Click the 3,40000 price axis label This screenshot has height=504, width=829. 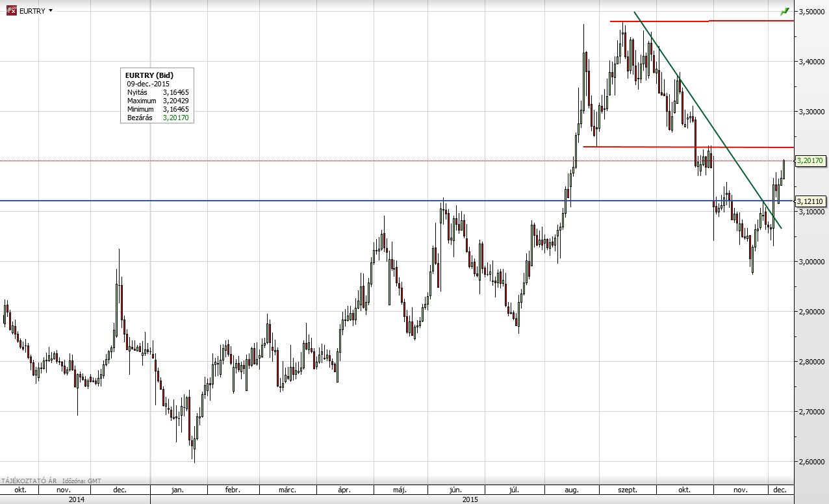tap(811, 62)
